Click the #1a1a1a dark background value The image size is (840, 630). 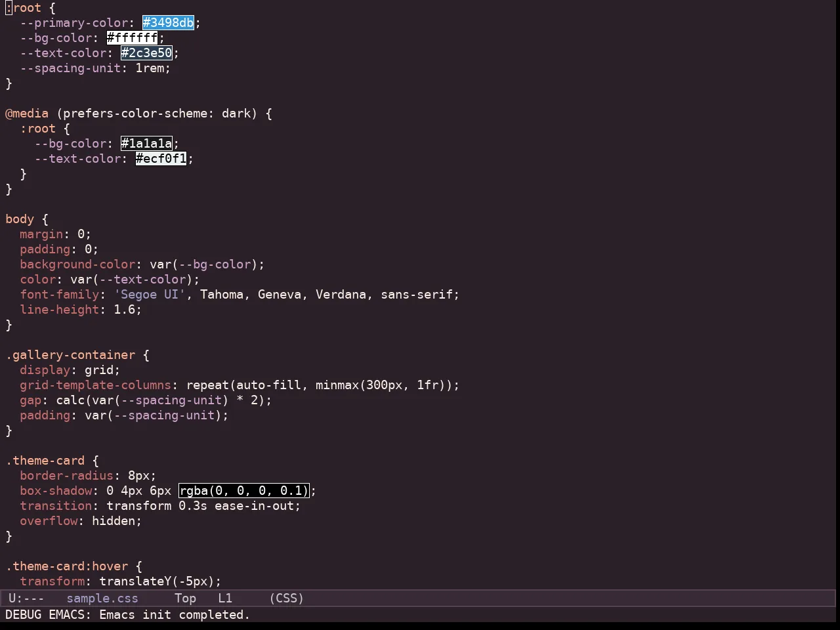(147, 144)
